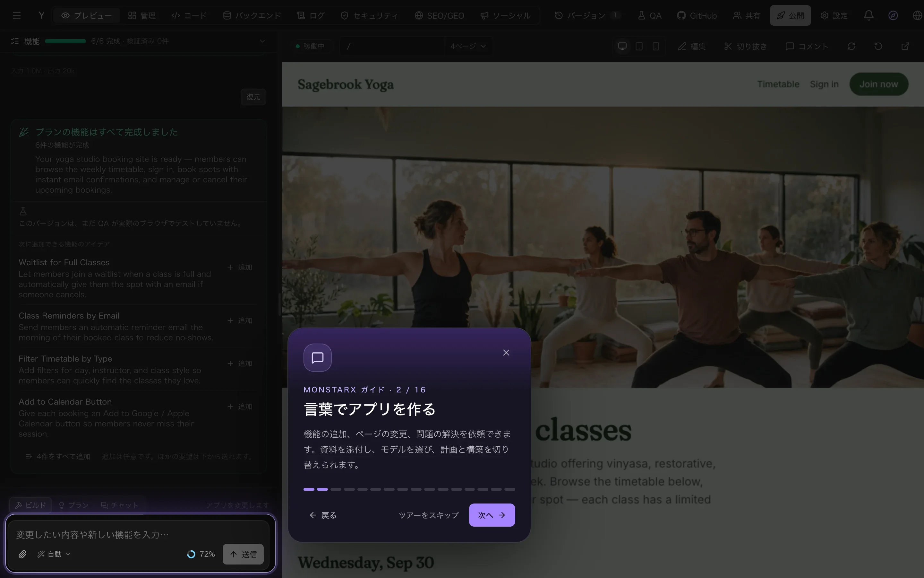Click the undo history icon in preview toolbar
Viewport: 924px width, 578px height.
tap(878, 46)
